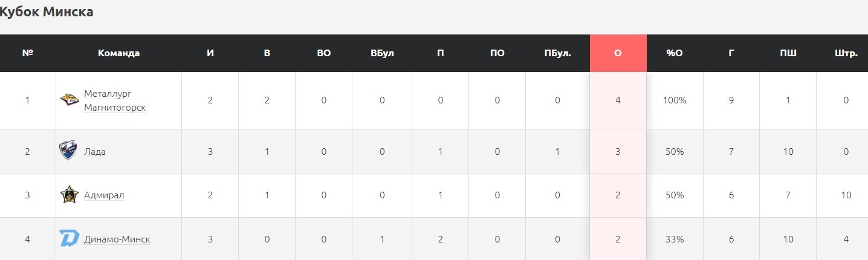868x260 pixels.
Task: Click the ВО column header
Action: click(x=324, y=53)
